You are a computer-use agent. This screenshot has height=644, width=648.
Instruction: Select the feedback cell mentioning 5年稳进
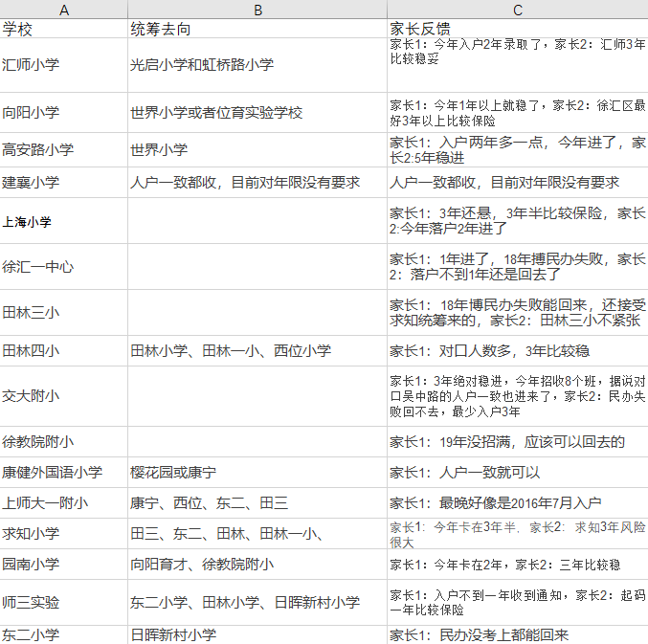coord(518,150)
